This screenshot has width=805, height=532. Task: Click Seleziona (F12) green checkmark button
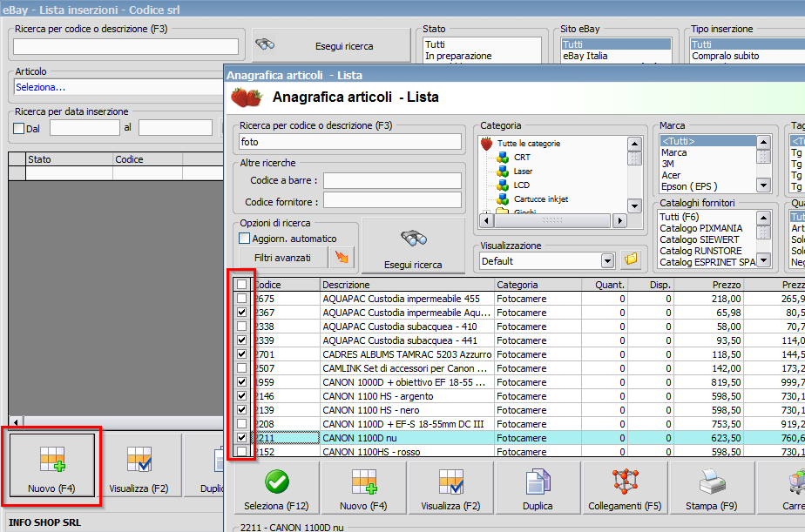tap(276, 488)
